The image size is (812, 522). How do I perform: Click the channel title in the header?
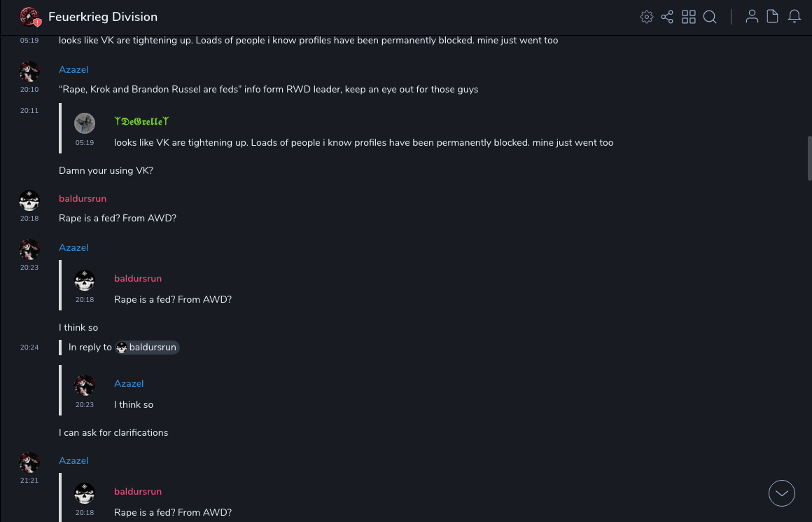pyautogui.click(x=103, y=17)
